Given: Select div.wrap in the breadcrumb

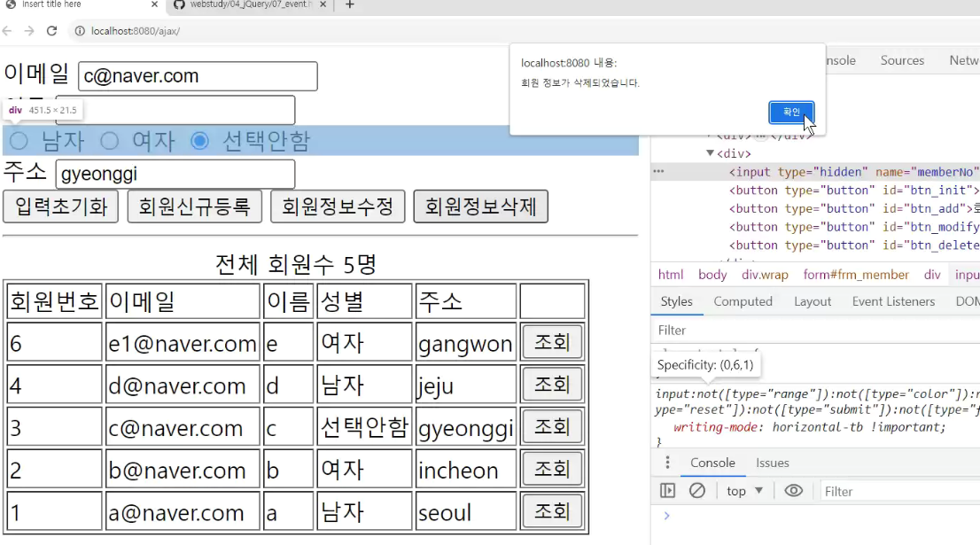Looking at the screenshot, I should click(x=765, y=275).
